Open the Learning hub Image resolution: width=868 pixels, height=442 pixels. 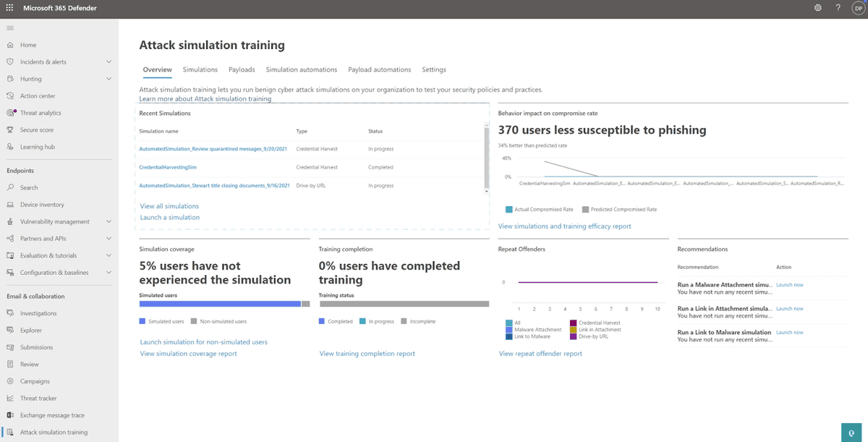click(36, 146)
